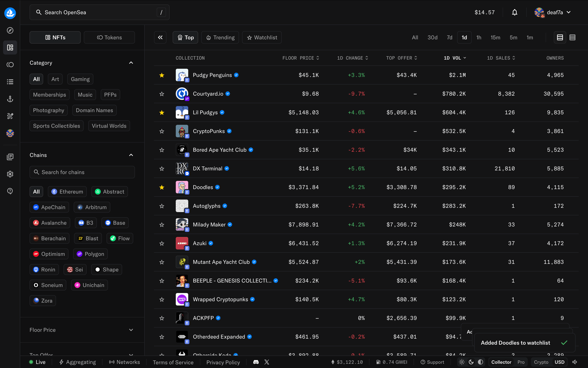Toggle the sound speaker icon in footer
The height and width of the screenshot is (368, 588).
tap(575, 362)
